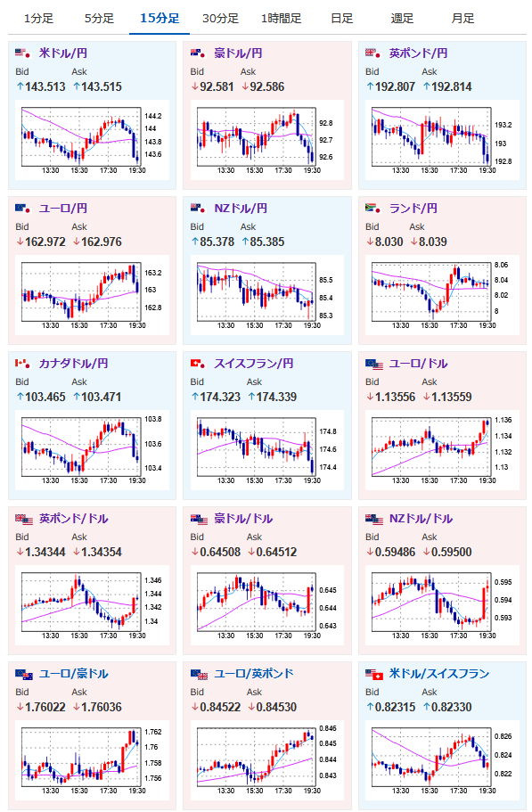Open the NZドル/円 currency pair link

coord(241,209)
